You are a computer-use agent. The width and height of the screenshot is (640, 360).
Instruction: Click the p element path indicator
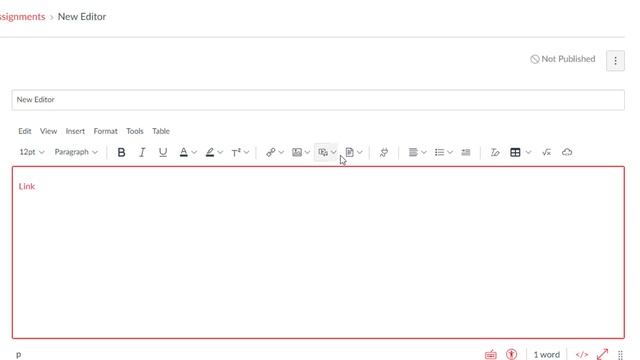[x=18, y=355]
